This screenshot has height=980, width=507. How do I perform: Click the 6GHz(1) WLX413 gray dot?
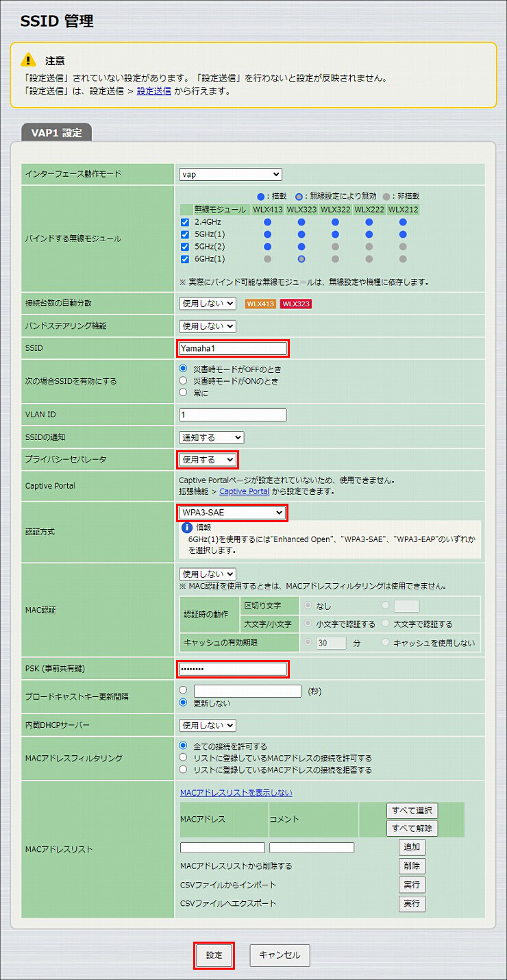tap(267, 259)
